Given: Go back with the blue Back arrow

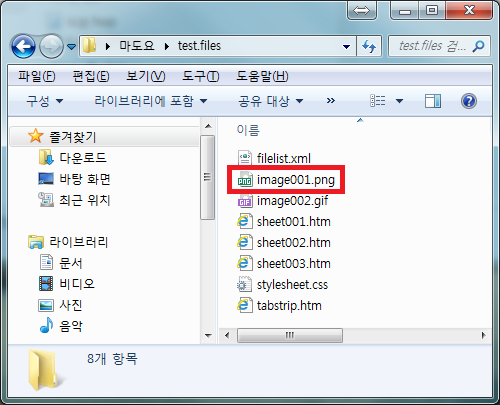Looking at the screenshot, I should pos(23,46).
